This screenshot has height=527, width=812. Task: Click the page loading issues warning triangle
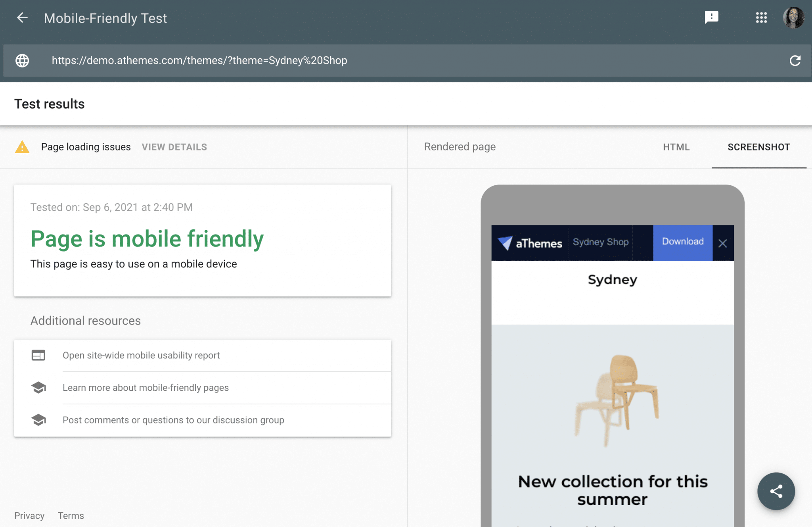click(x=23, y=147)
